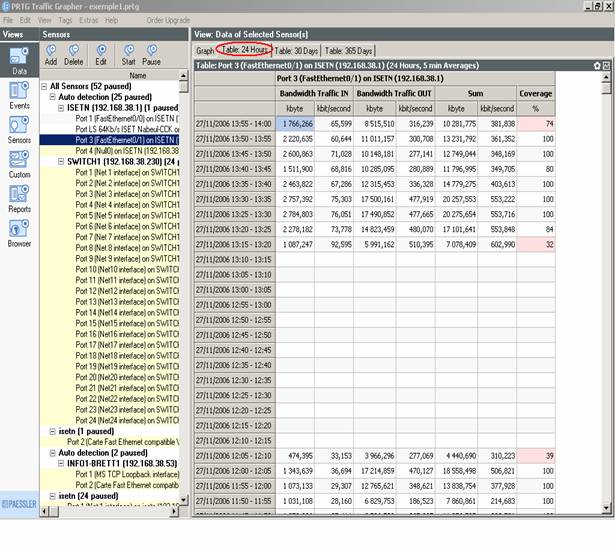Collapse the SWITCH1 (192.168.38.230) node
The height and width of the screenshot is (552, 615).
click(61, 162)
